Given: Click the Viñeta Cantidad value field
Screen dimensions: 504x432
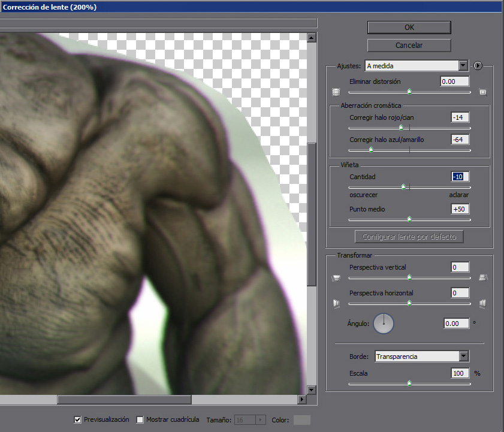Looking at the screenshot, I should tap(460, 177).
